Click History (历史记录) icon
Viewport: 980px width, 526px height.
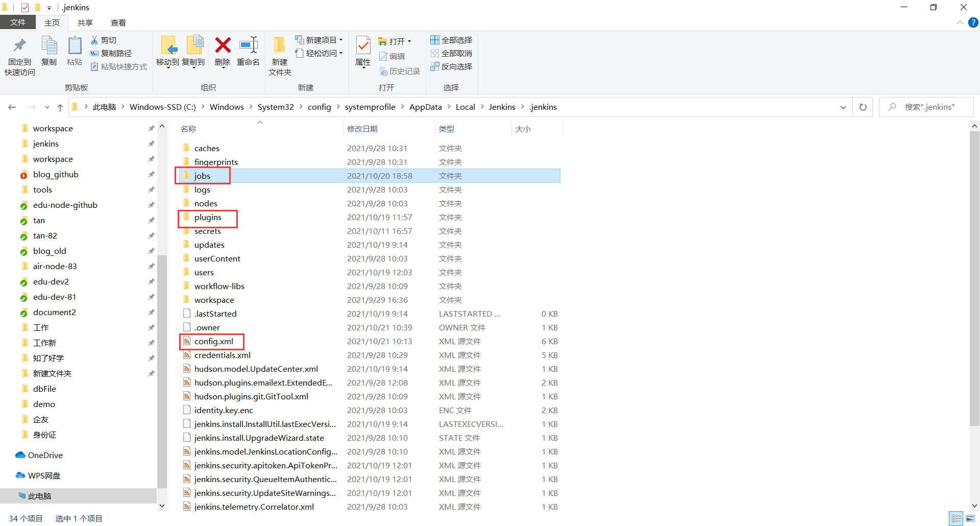point(383,71)
